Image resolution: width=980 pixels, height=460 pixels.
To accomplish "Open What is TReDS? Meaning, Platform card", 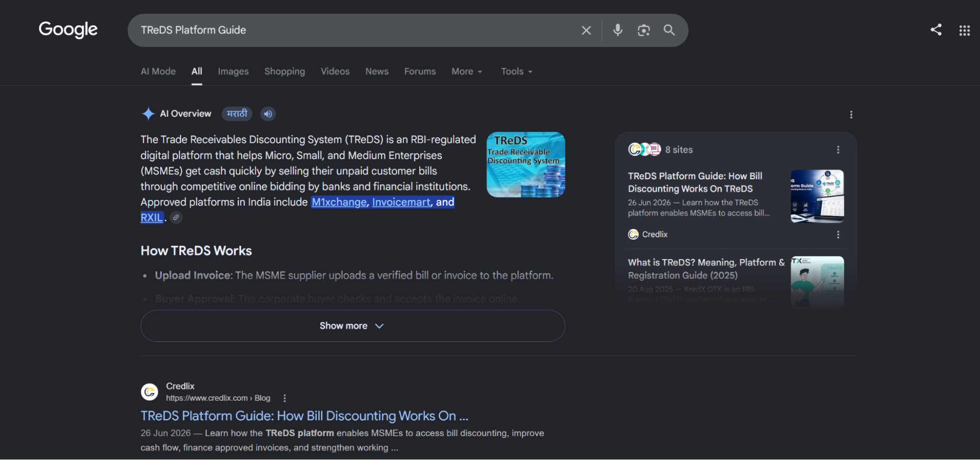I will coord(706,269).
